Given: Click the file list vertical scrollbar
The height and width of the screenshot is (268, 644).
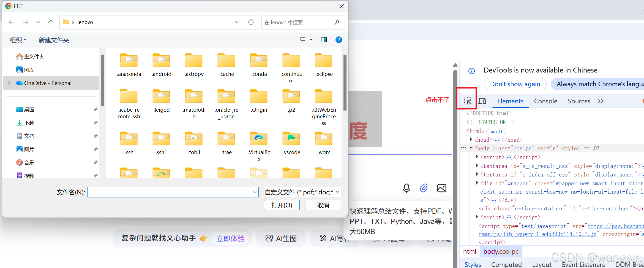Looking at the screenshot, I should 345,83.
